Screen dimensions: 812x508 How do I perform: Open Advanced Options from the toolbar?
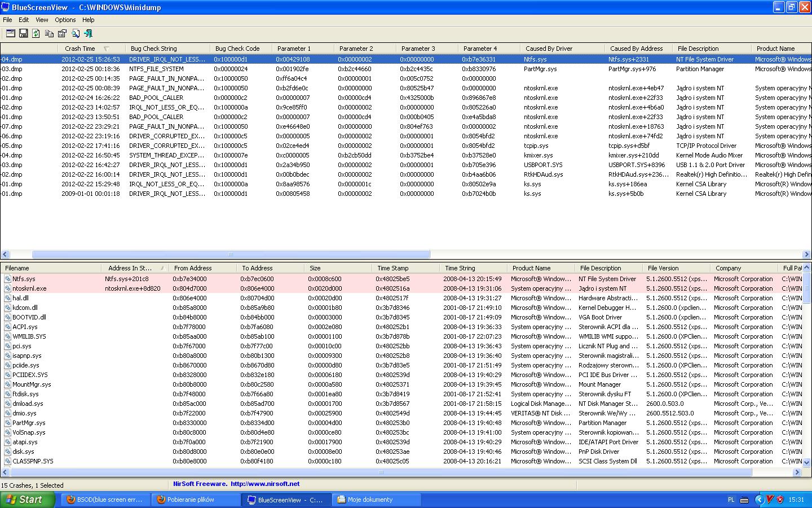[x=10, y=33]
